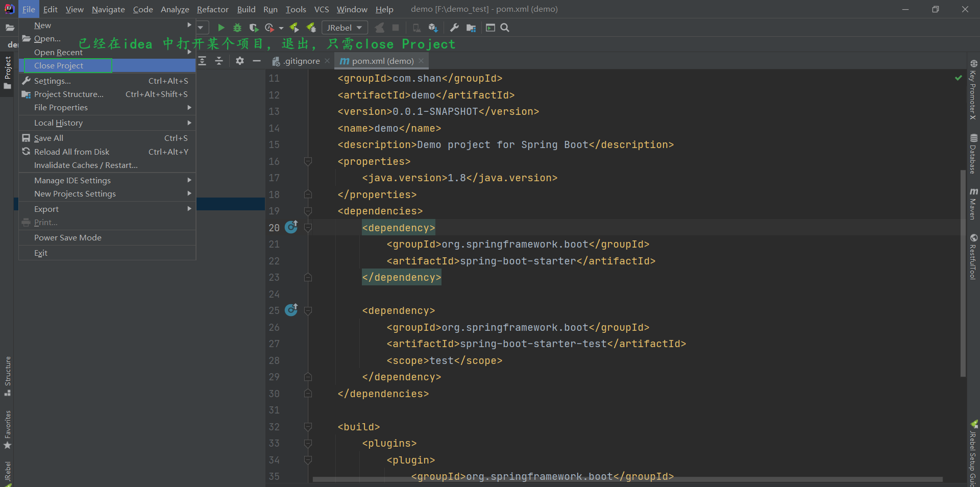Expand the Local History submenu
The width and height of the screenshot is (980, 487).
click(107, 123)
